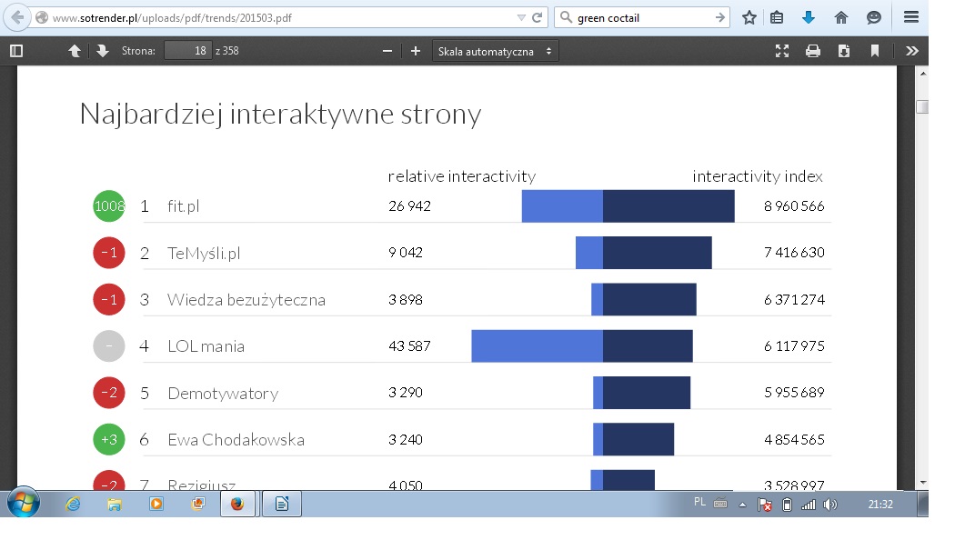This screenshot has width=975, height=560.
Task: Click the volume icon in system tray
Action: [829, 505]
